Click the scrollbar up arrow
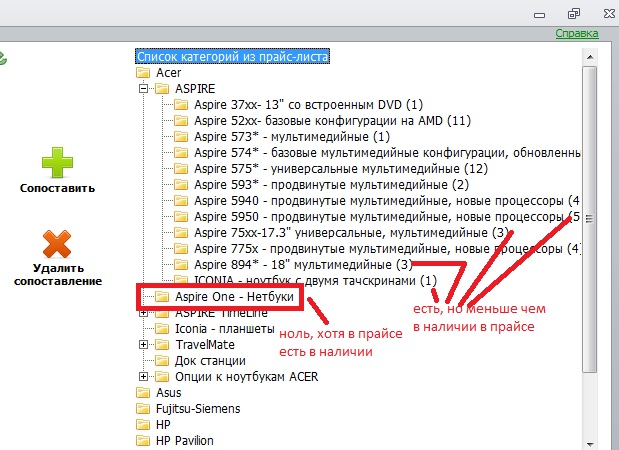619x450 pixels. 590,57
